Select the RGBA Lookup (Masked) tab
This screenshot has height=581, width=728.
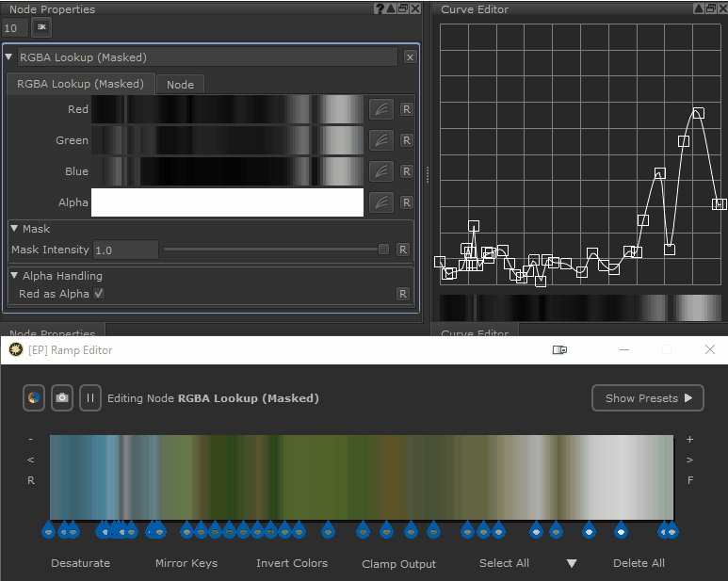click(x=80, y=85)
